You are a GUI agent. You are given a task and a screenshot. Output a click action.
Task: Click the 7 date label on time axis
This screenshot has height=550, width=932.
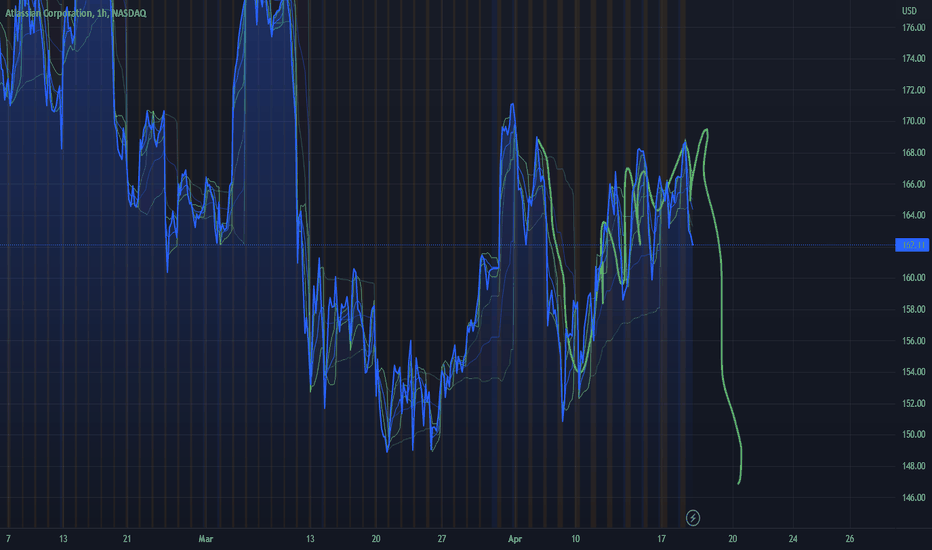point(8,539)
